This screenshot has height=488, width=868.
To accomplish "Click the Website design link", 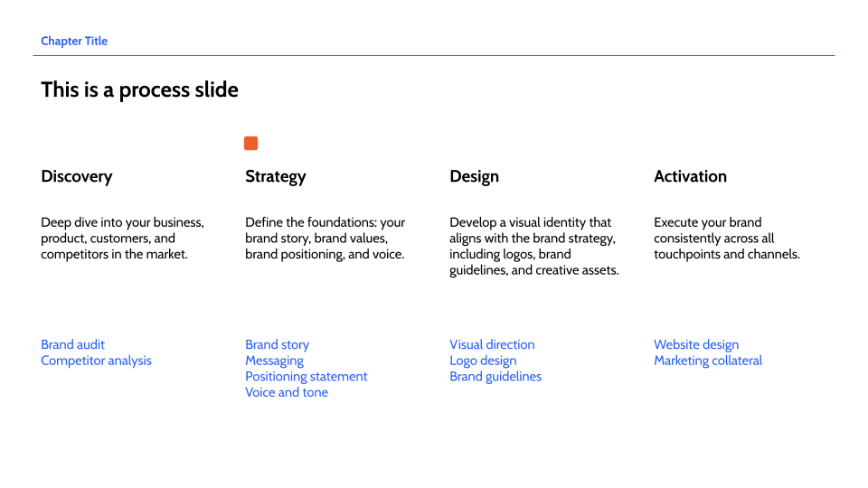I will (x=696, y=344).
